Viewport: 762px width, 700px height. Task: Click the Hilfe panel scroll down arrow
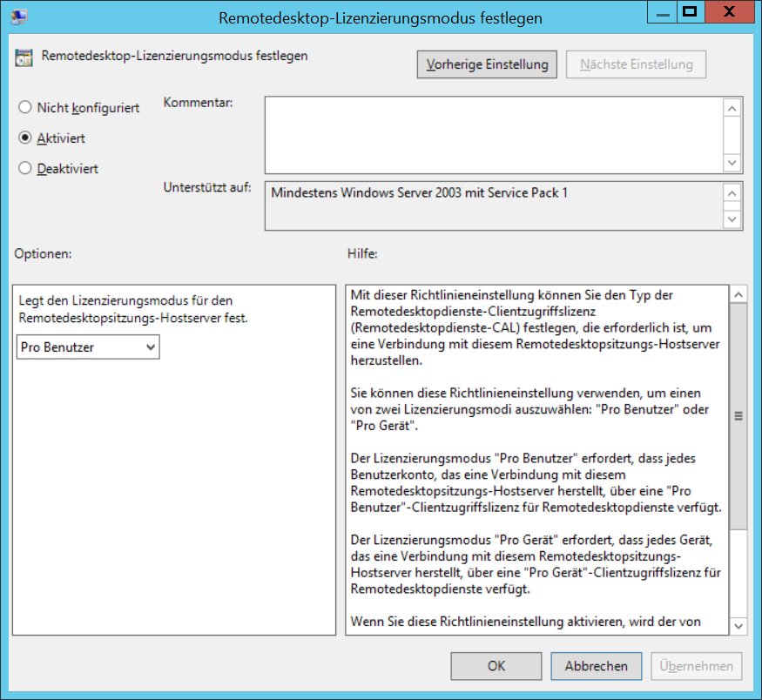(x=738, y=625)
